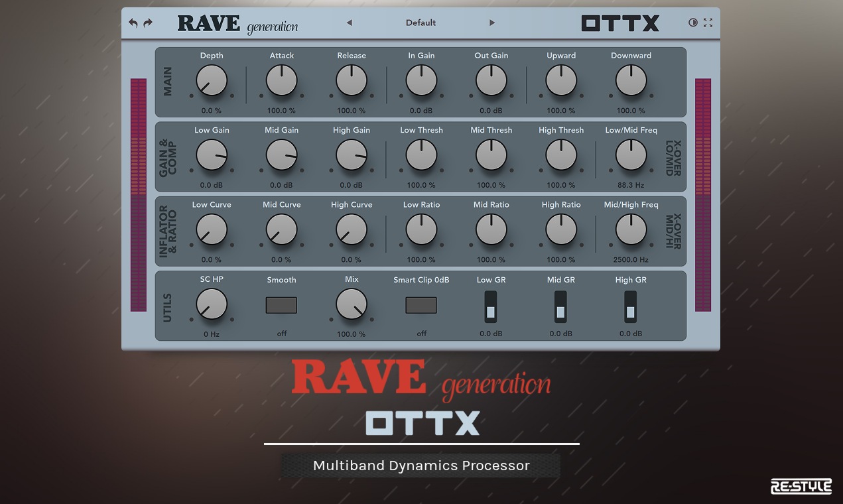The image size is (843, 504).
Task: Open the Default preset name
Action: [421, 22]
